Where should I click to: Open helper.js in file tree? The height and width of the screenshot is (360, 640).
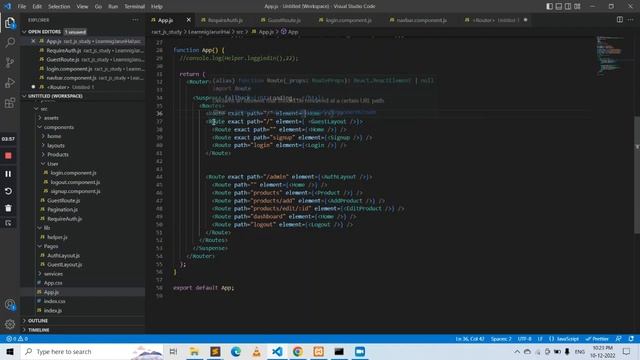[x=57, y=237]
